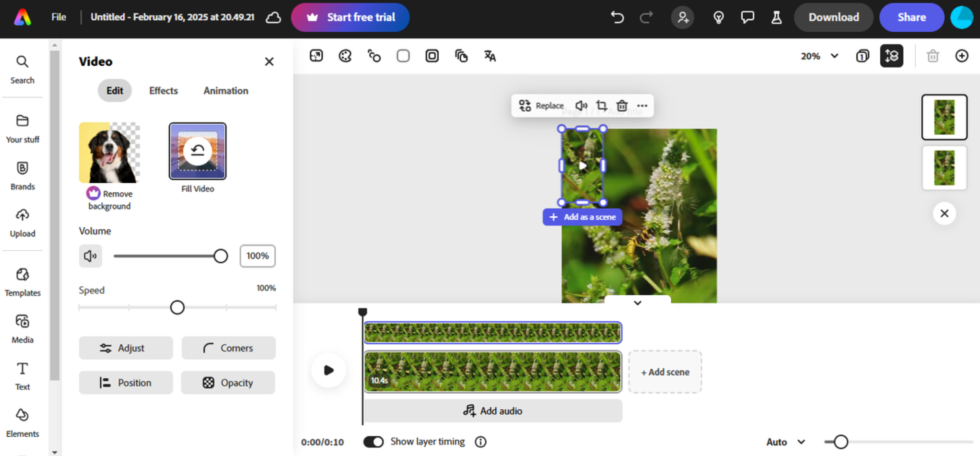The height and width of the screenshot is (456, 980).
Task: Open the 20% zoom level dropdown
Action: point(819,56)
